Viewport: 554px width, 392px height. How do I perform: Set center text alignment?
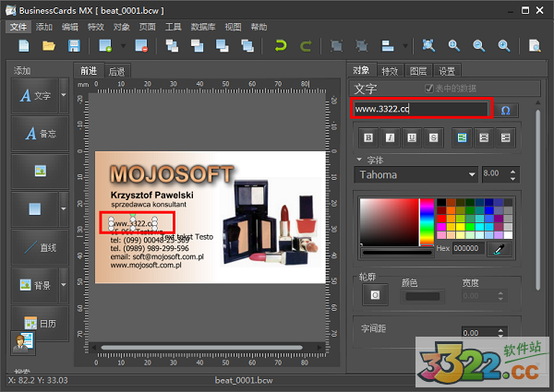pyautogui.click(x=484, y=137)
